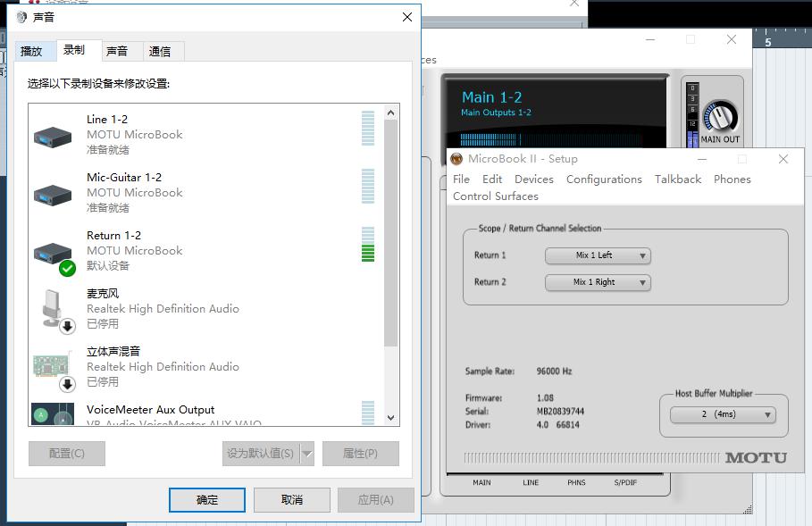
Task: Select the Line 1-2 device icon
Action: (x=53, y=136)
